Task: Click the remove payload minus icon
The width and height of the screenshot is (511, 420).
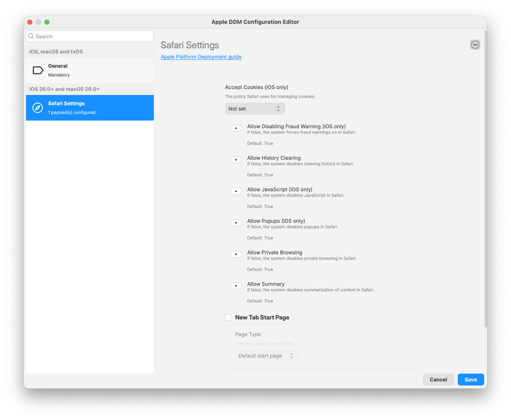Action: pos(475,45)
